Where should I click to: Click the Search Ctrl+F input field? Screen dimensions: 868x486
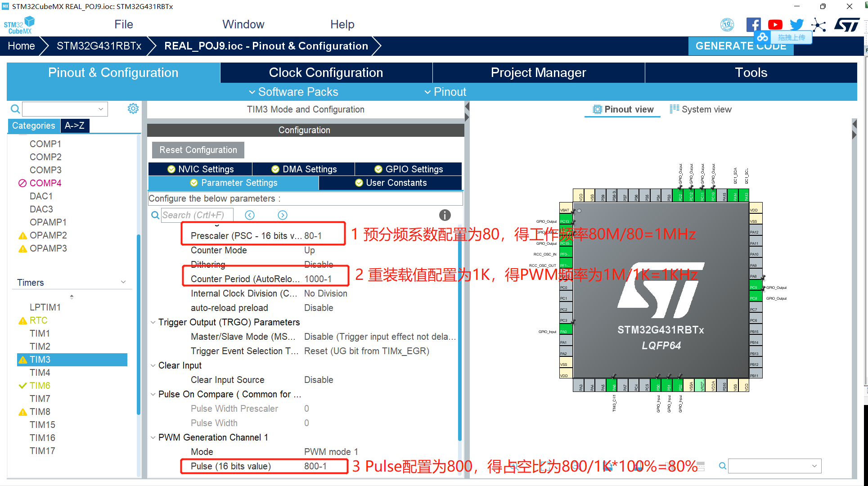[x=197, y=215]
